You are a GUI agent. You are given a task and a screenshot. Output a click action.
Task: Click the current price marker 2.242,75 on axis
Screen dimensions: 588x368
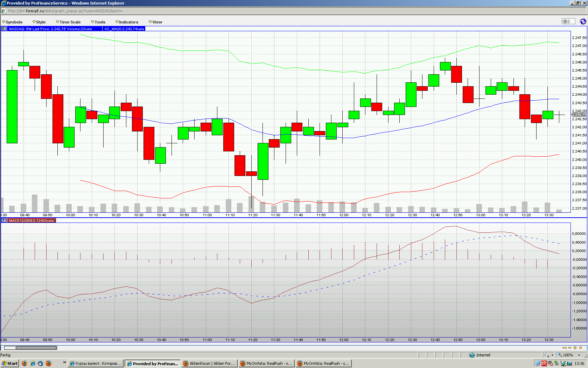(579, 115)
